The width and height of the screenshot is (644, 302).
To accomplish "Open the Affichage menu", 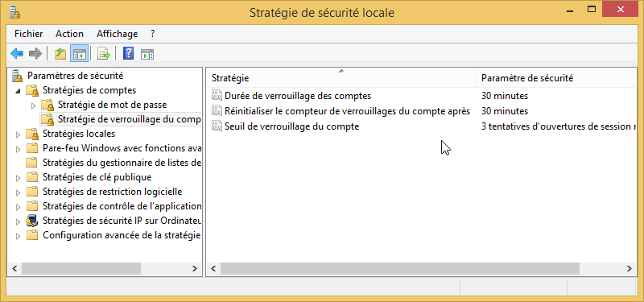I will (x=117, y=34).
